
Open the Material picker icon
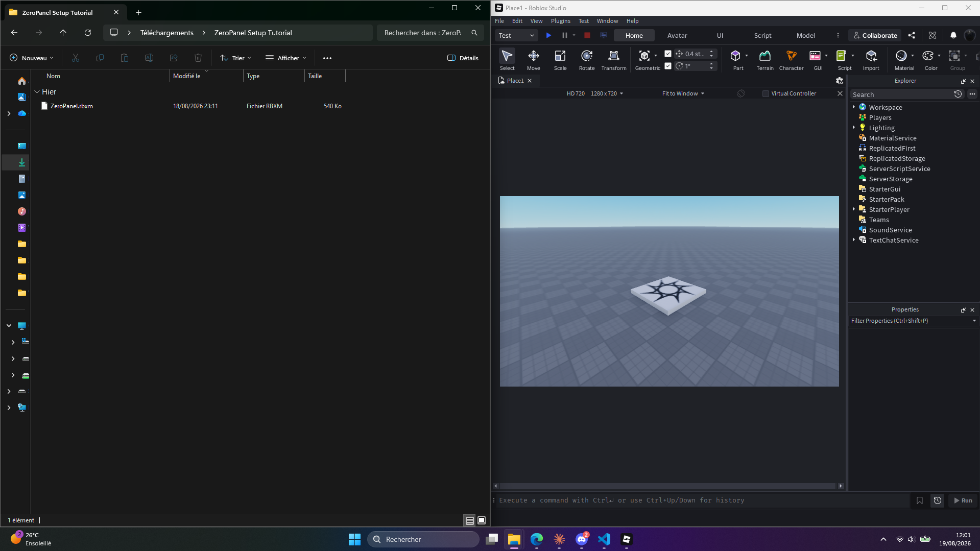pyautogui.click(x=901, y=56)
